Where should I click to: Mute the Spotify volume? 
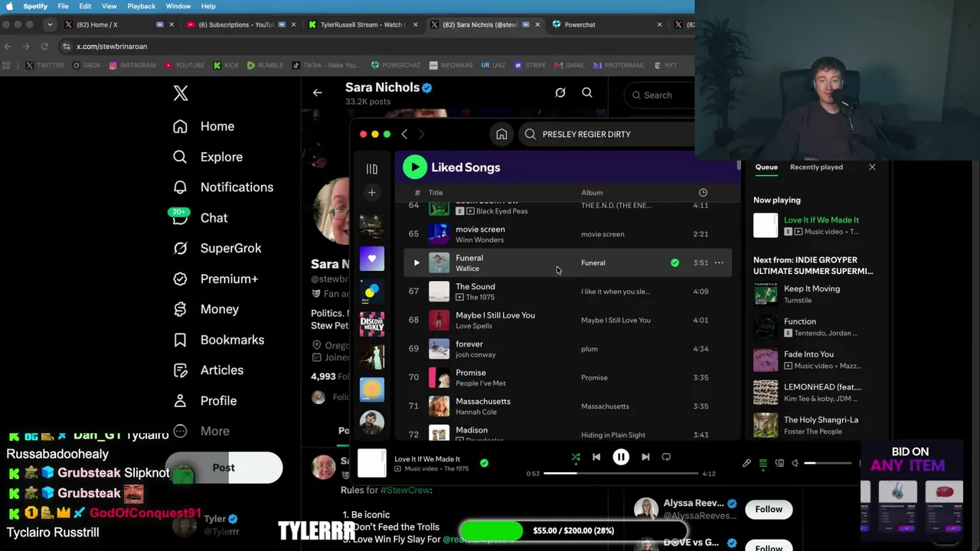coord(795,463)
